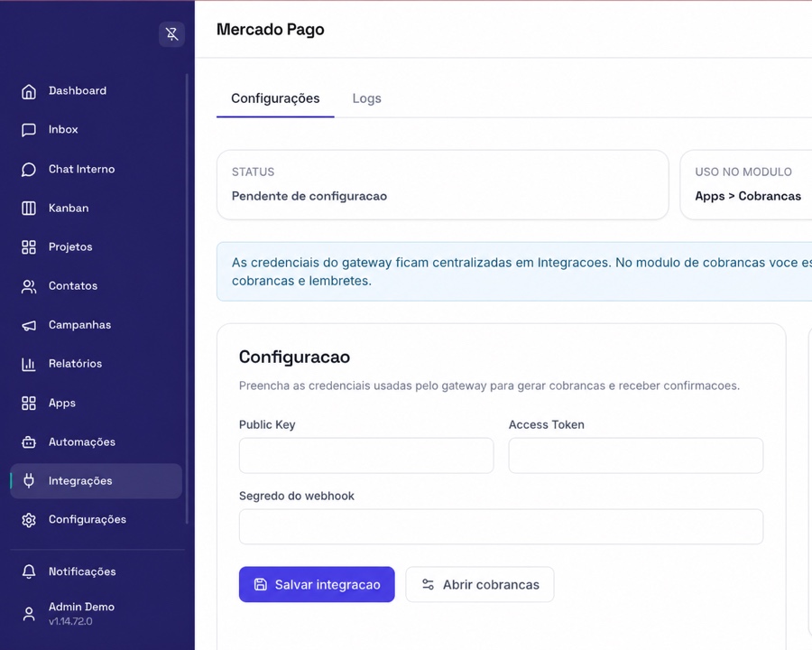Click the Pendente de configuracao status text
Viewport: 812px width, 650px height.
309,197
